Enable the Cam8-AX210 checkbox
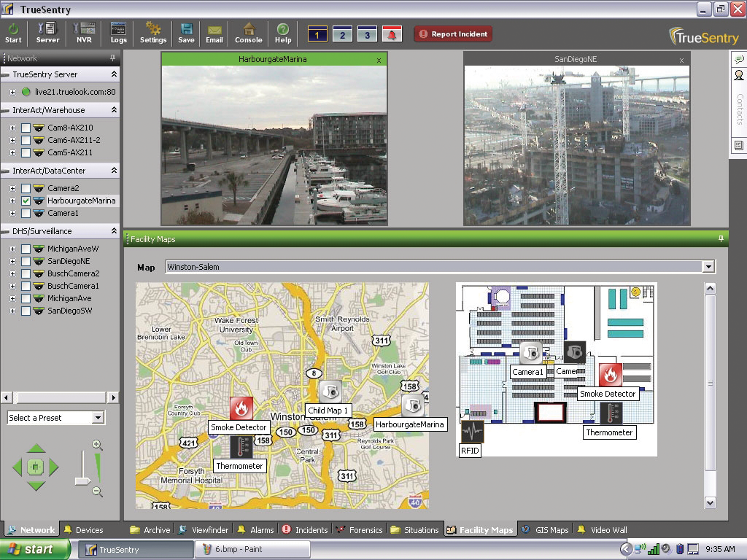Viewport: 747px width, 560px height. 26,128
